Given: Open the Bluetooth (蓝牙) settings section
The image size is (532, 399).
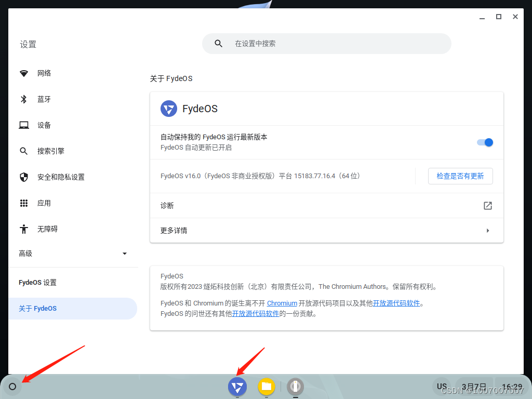Looking at the screenshot, I should [73, 99].
